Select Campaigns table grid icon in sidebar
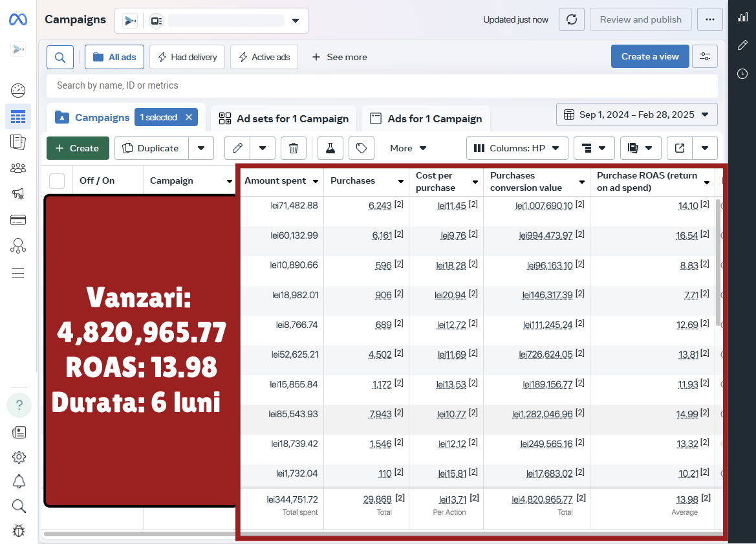The width and height of the screenshot is (756, 544). pyautogui.click(x=18, y=116)
